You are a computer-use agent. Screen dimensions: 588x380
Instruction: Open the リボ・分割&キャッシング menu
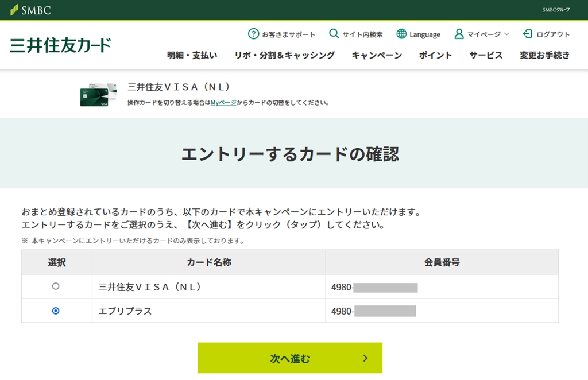coord(285,55)
